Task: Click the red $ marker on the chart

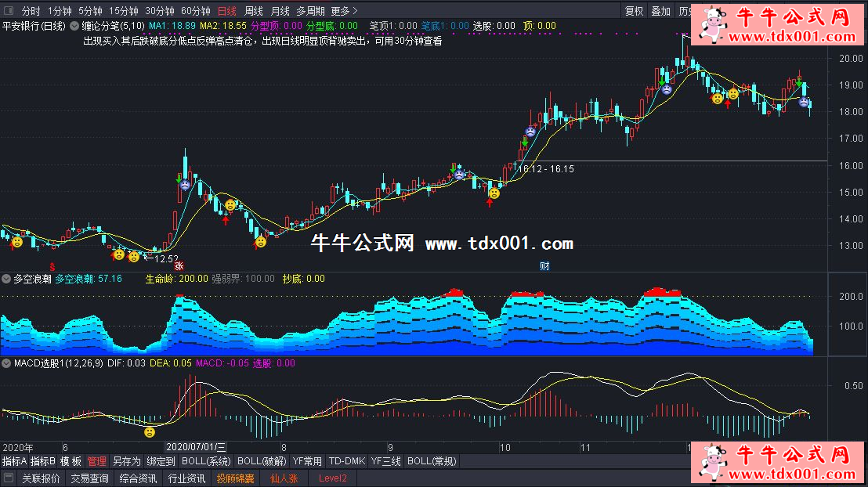Action: pyautogui.click(x=52, y=267)
